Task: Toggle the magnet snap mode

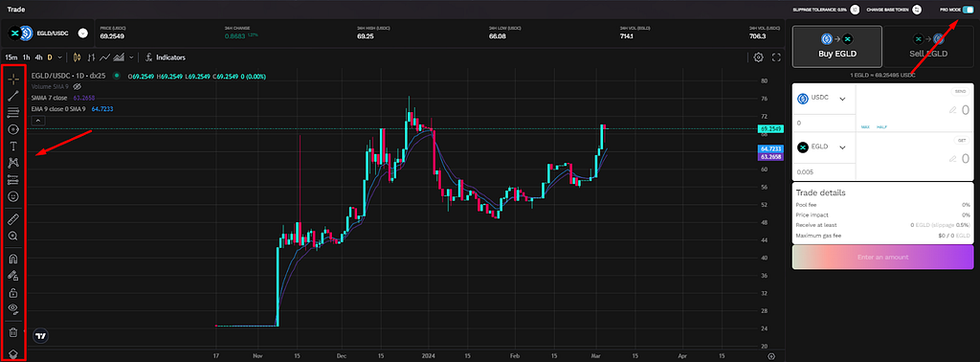Action: point(13,259)
